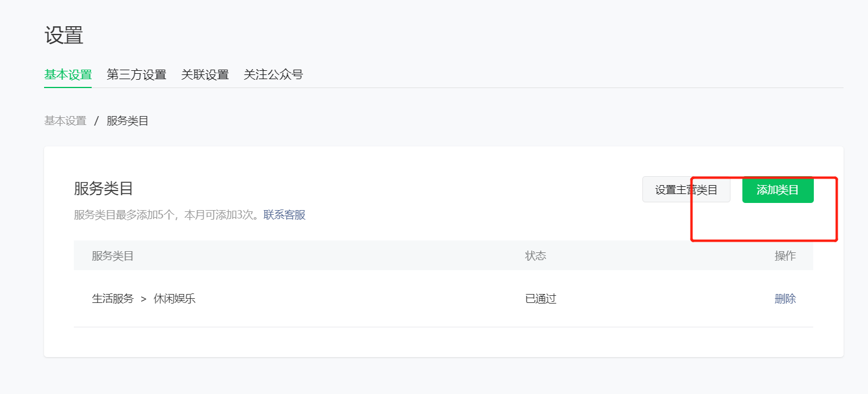The image size is (868, 394).
Task: Click the green 添加类目 button
Action: click(778, 190)
